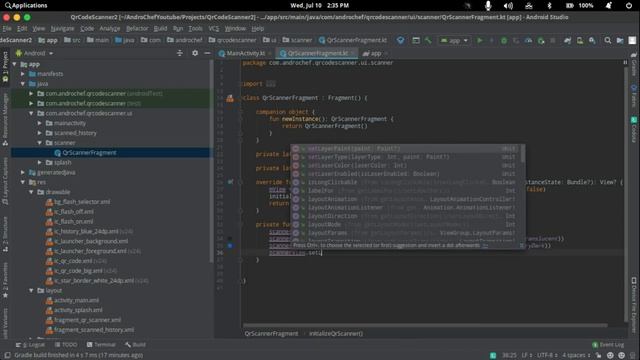Collapse the scanner package
640x360 pixels.
(40, 143)
